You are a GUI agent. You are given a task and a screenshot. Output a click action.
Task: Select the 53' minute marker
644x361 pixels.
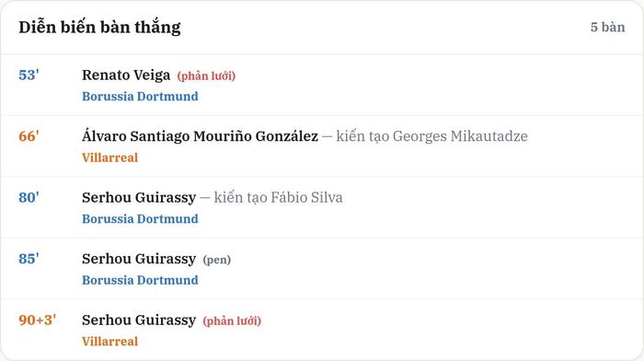coord(29,76)
